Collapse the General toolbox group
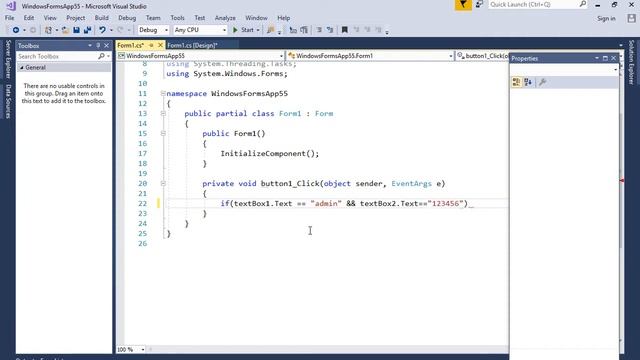This screenshot has height=360, width=640. (22, 68)
